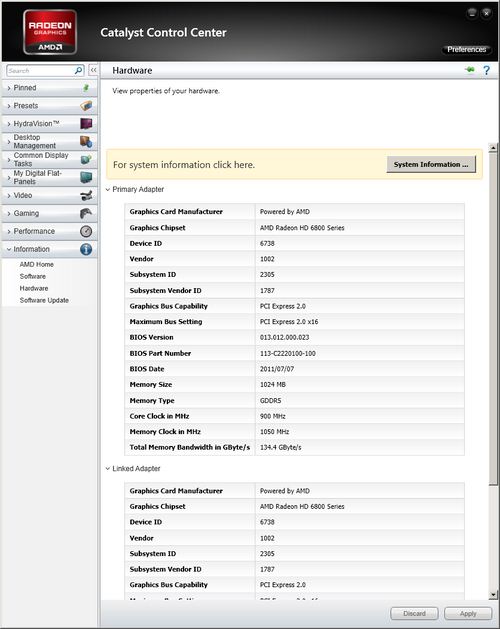Click the Radeon Graphics AMD logo

[50, 32]
